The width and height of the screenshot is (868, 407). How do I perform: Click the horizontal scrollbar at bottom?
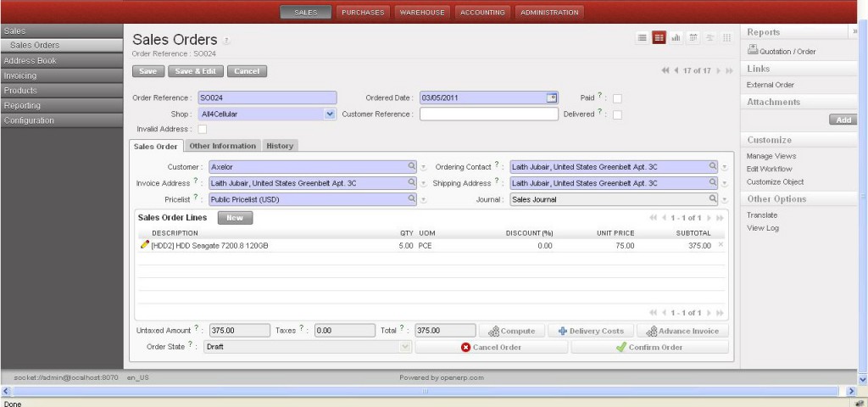[426, 391]
